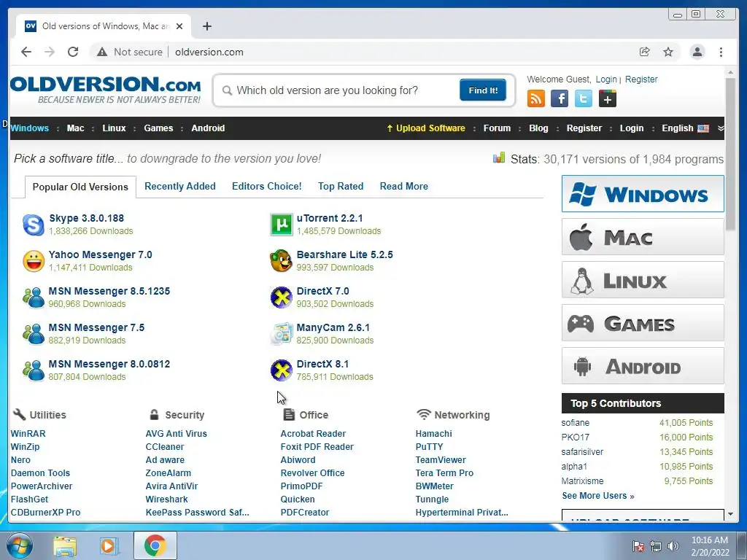Open the AVG Anti Virus link
This screenshot has width=747, height=560.
[177, 434]
